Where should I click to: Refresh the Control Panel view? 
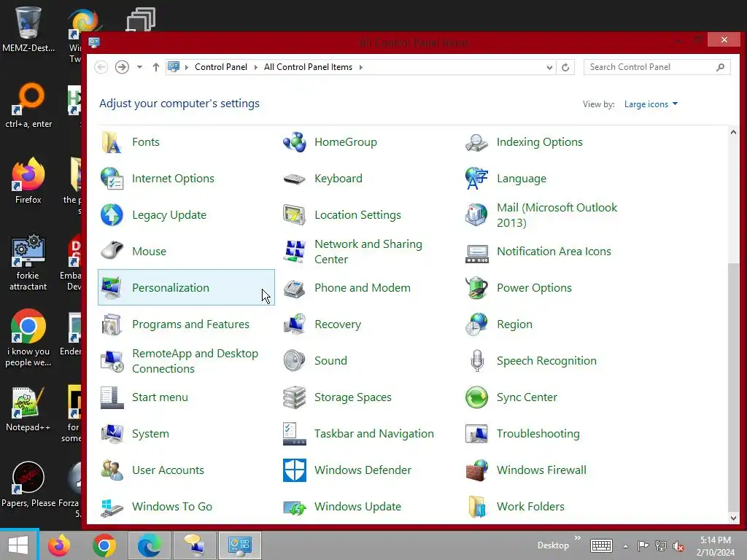pyautogui.click(x=565, y=68)
